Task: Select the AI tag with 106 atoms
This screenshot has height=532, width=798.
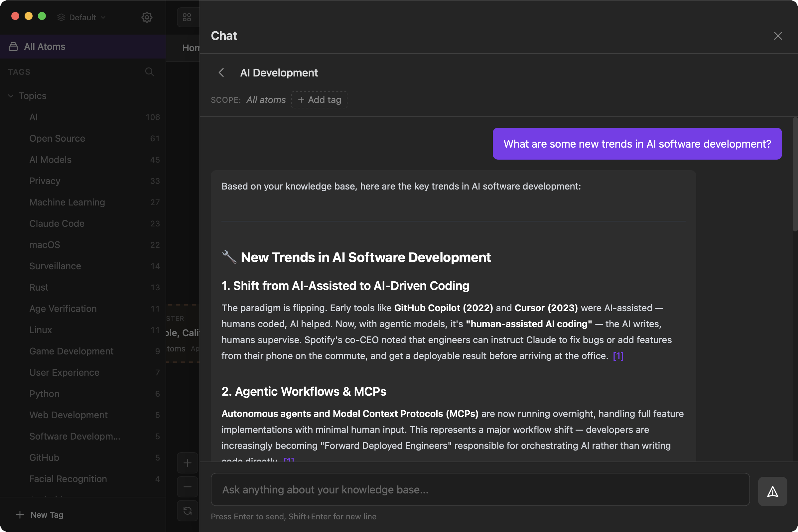Action: pyautogui.click(x=34, y=117)
